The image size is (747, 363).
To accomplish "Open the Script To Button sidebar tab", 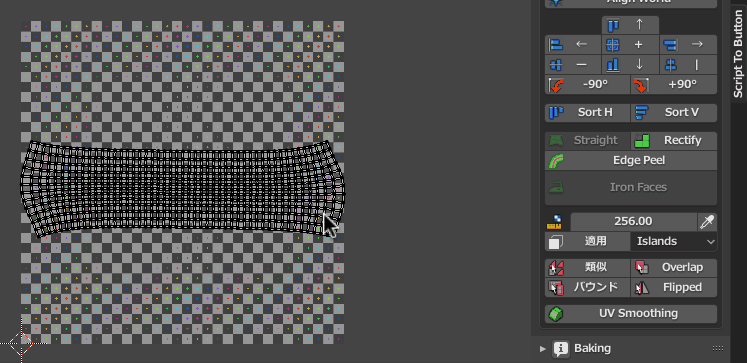I will tap(738, 54).
